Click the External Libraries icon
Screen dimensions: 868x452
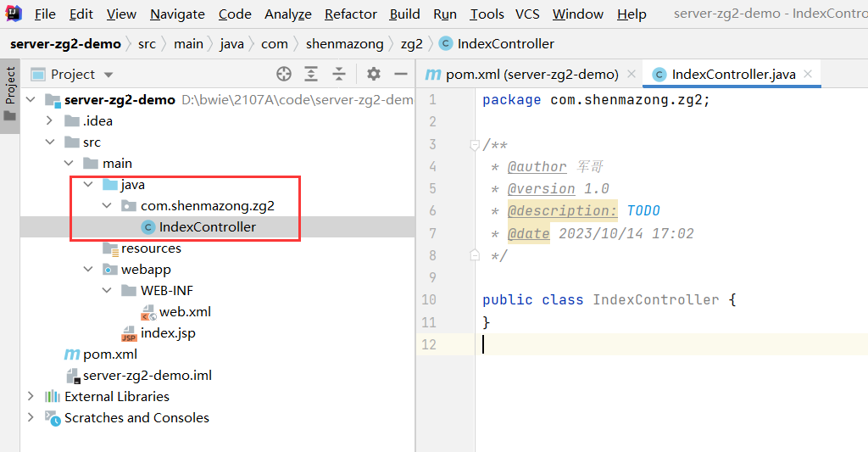pos(53,397)
